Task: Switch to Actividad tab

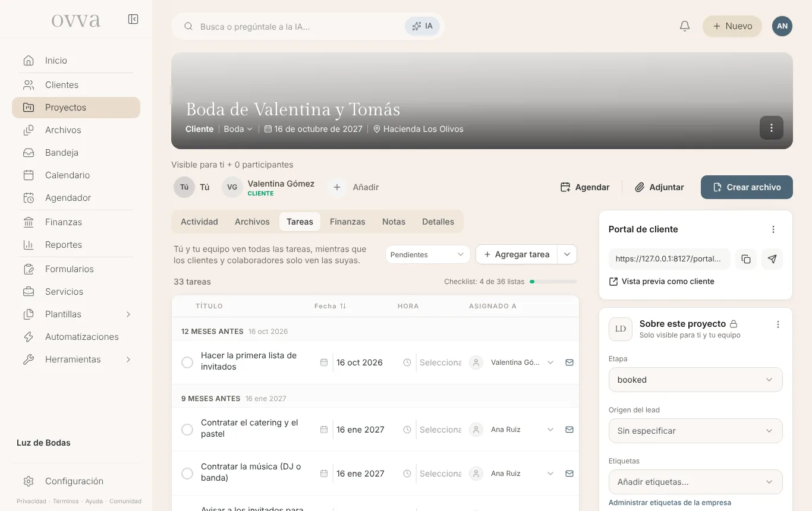Action: tap(199, 222)
